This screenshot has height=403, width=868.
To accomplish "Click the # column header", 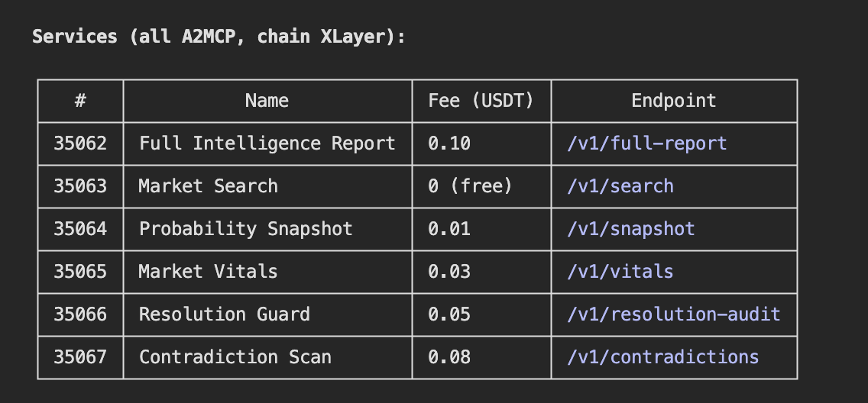I will [80, 101].
